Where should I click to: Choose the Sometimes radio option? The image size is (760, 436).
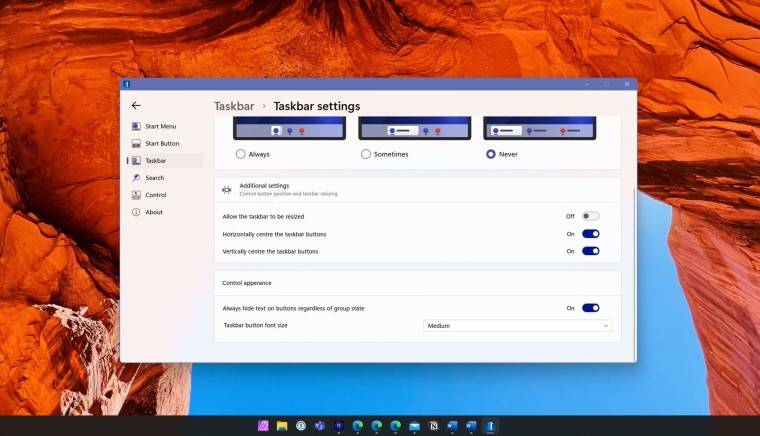[x=366, y=154]
